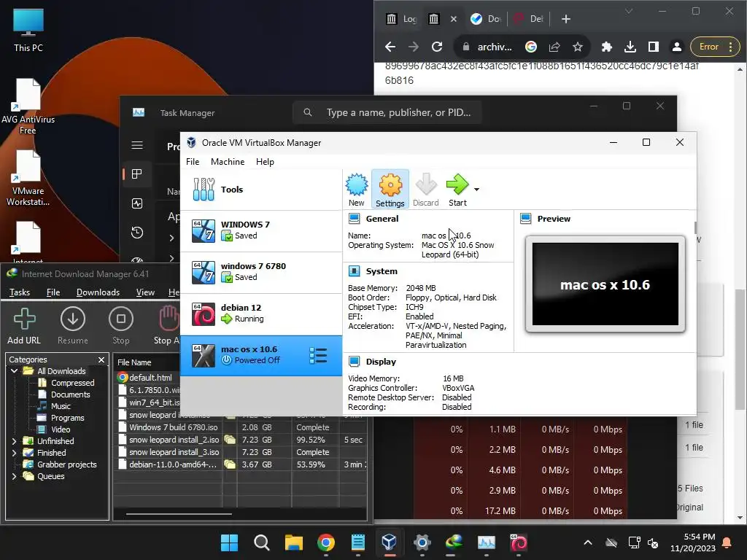
Task: Click the Discard saved state icon
Action: pyautogui.click(x=425, y=190)
